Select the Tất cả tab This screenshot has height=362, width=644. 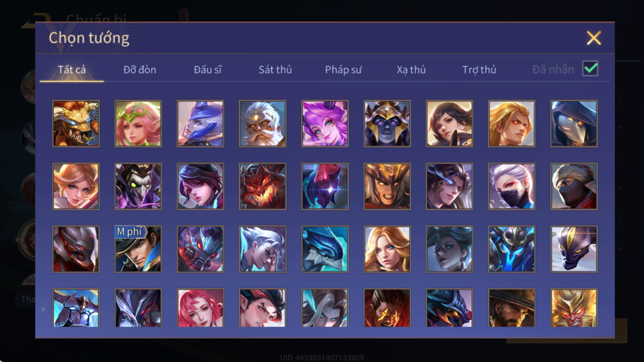(72, 70)
